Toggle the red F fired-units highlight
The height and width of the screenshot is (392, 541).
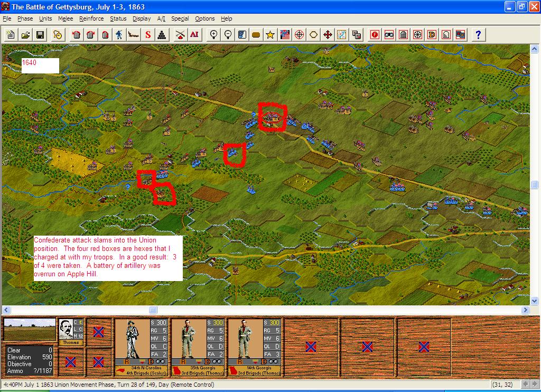click(x=375, y=34)
